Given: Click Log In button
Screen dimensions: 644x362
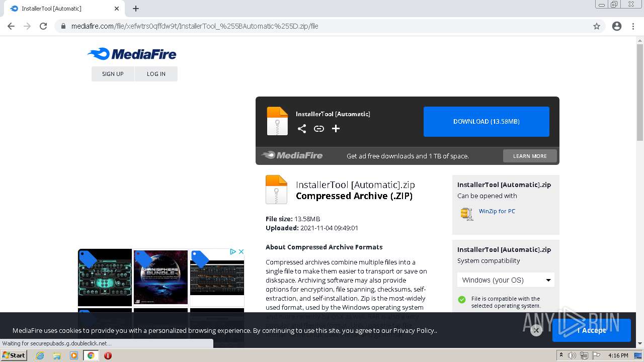Looking at the screenshot, I should (x=156, y=74).
